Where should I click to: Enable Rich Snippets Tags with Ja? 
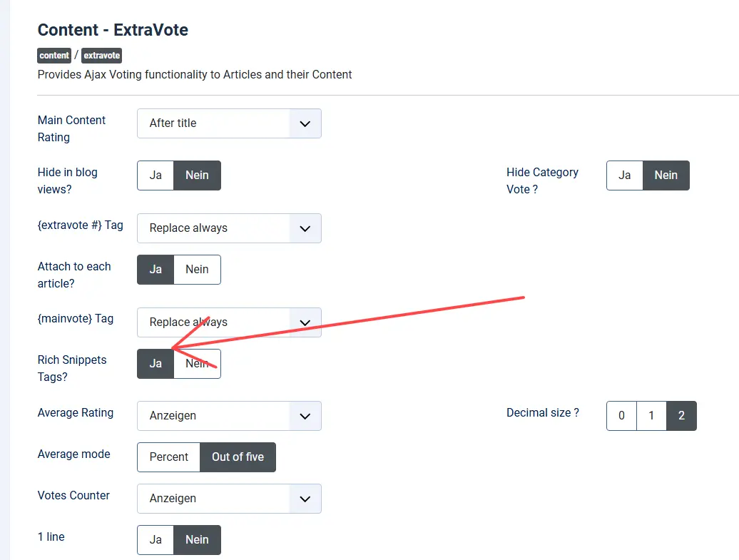[x=156, y=364]
